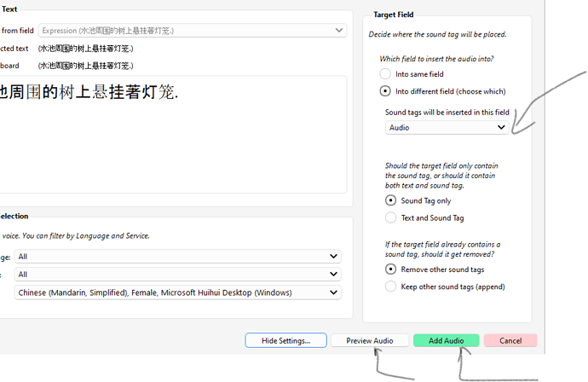
Task: Open the service filter dropdown below language
Action: coord(177,275)
